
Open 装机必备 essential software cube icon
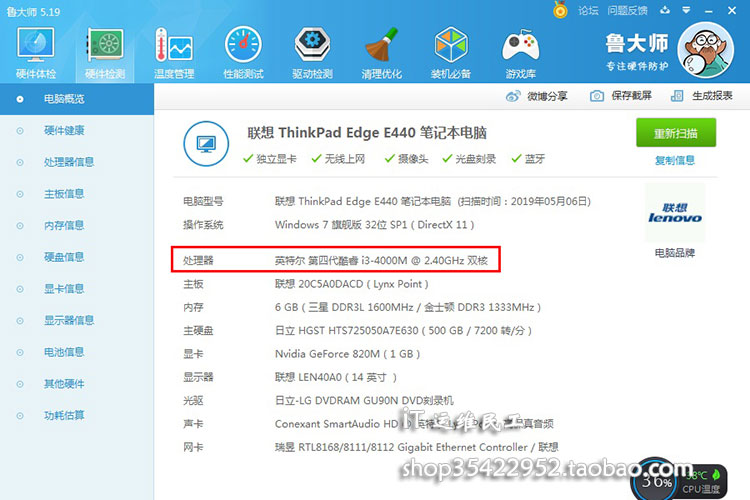tap(451, 53)
